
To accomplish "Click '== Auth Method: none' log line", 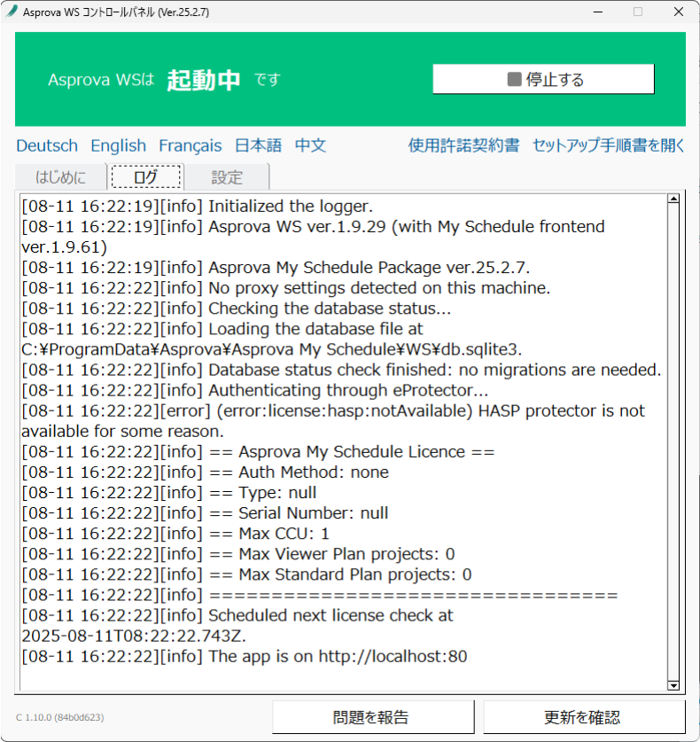I will (206, 473).
